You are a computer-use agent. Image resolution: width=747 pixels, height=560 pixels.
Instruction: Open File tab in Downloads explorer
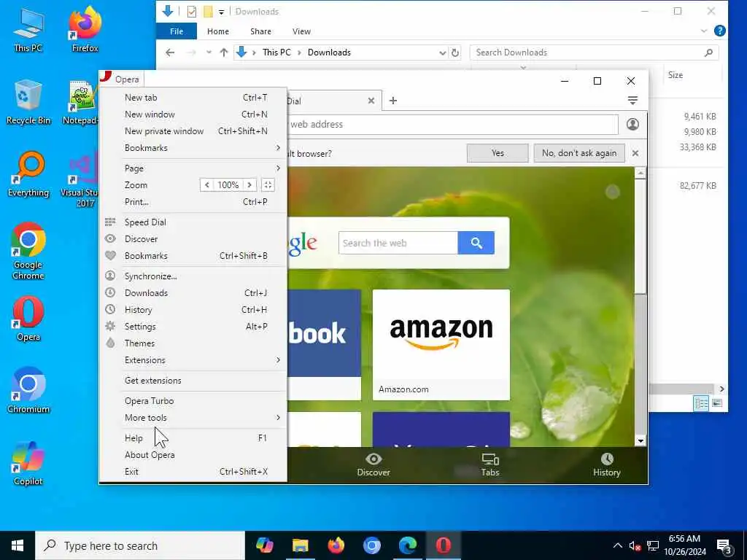[177, 31]
